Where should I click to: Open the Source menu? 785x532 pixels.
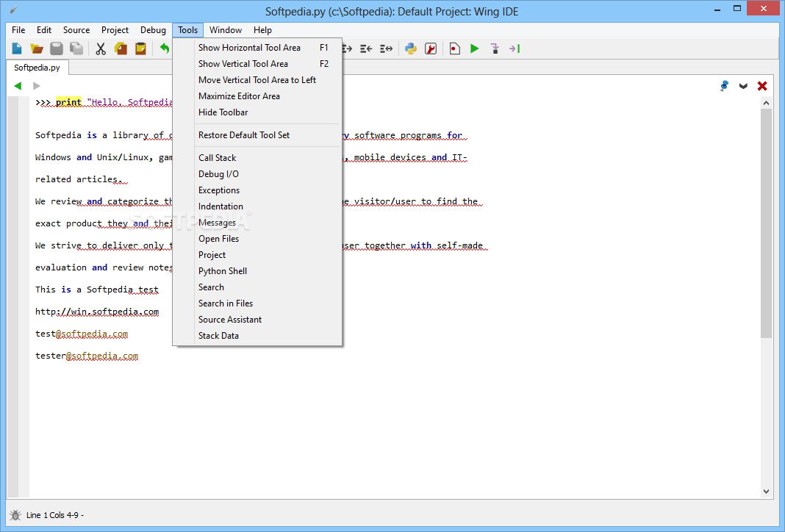click(x=76, y=30)
